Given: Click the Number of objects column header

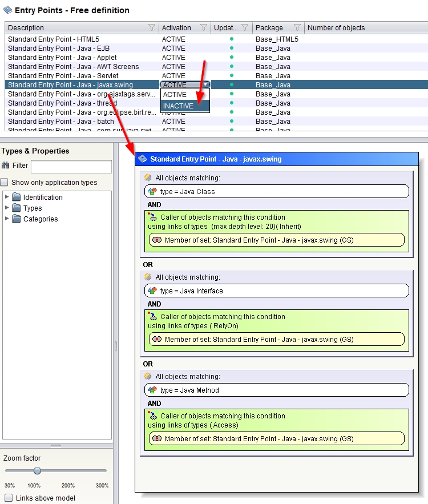Looking at the screenshot, I should [336, 27].
